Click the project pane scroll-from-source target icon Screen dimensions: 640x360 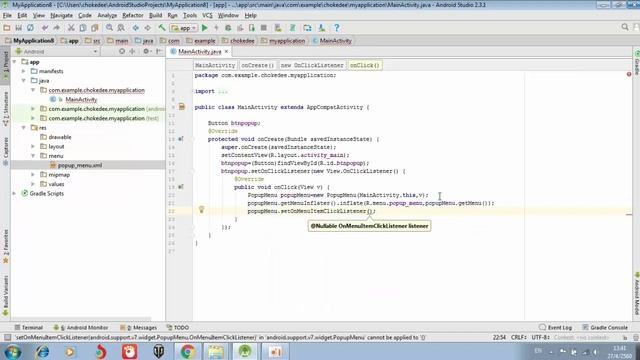coord(122,51)
